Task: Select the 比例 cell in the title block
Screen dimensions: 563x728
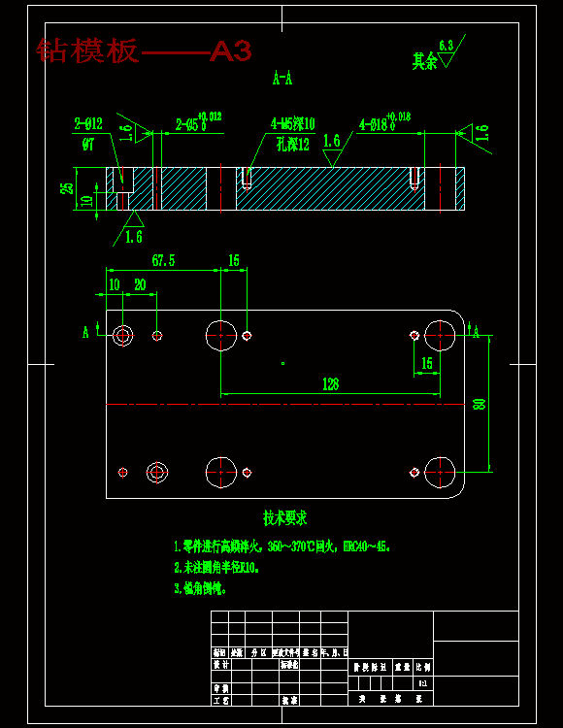Action: pyautogui.click(x=423, y=667)
